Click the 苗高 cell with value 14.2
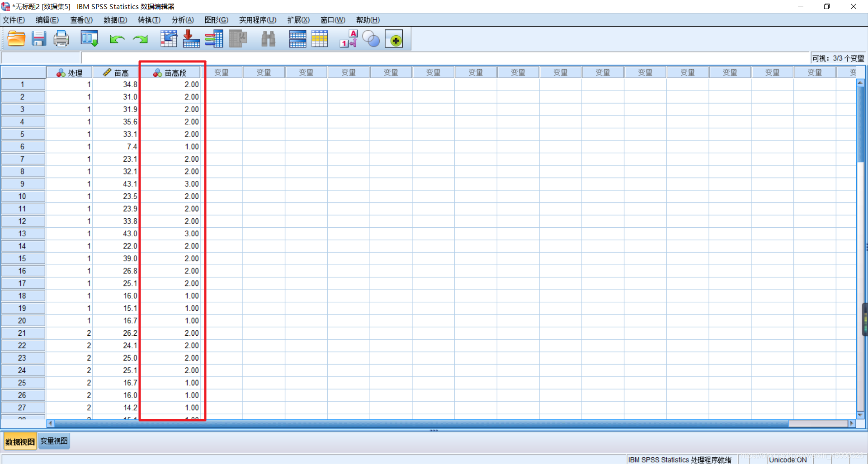This screenshot has width=868, height=464. coord(116,408)
